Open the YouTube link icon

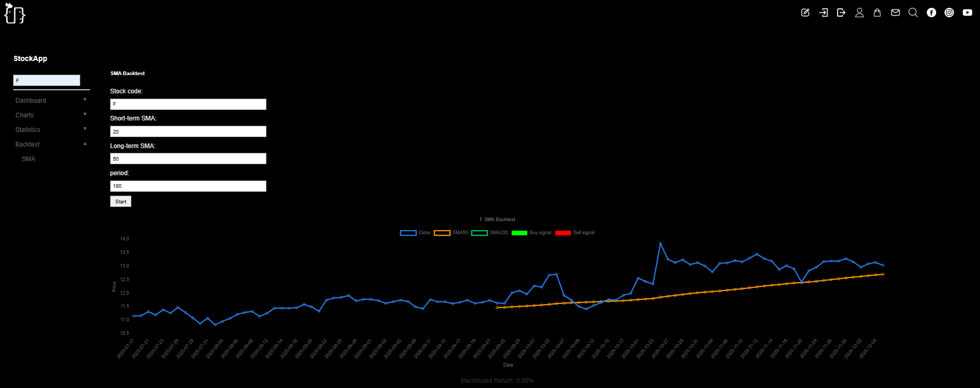pos(967,13)
